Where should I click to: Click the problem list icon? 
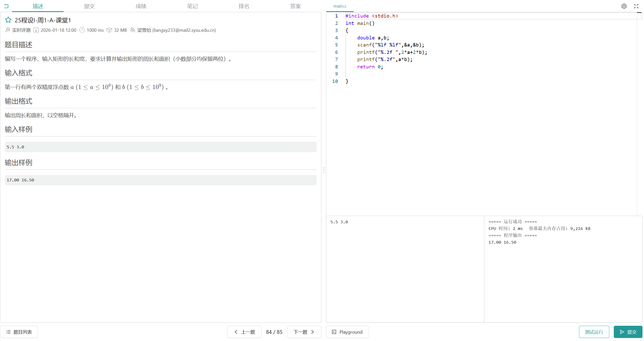(x=8, y=332)
